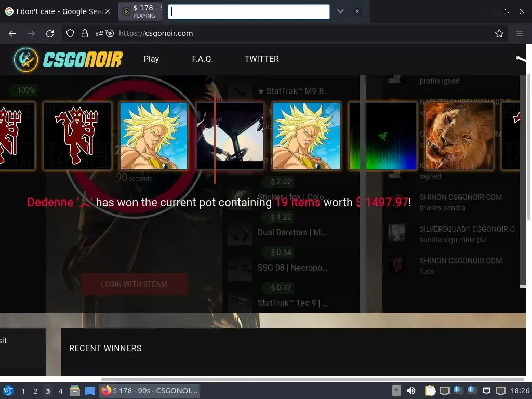Switch to workspace 4
This screenshot has width=532, height=399.
(60, 391)
